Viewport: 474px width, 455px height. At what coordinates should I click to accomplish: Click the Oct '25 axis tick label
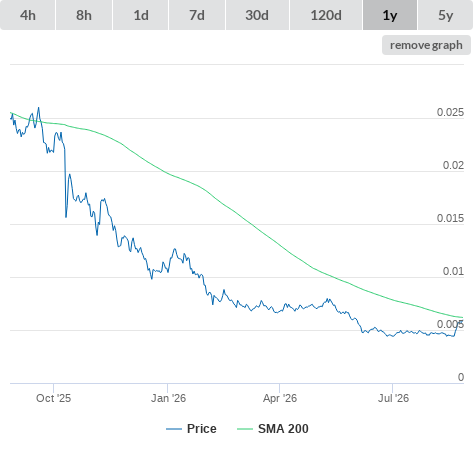[x=53, y=398]
